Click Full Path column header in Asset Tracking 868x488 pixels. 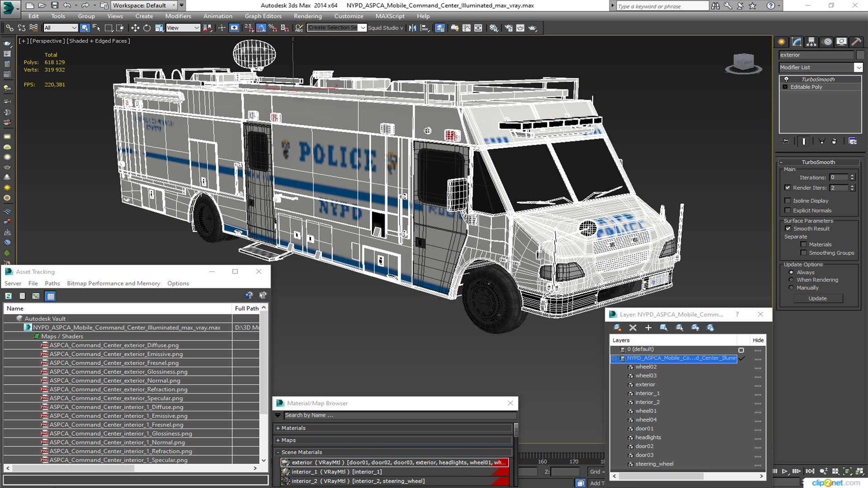pyautogui.click(x=246, y=308)
